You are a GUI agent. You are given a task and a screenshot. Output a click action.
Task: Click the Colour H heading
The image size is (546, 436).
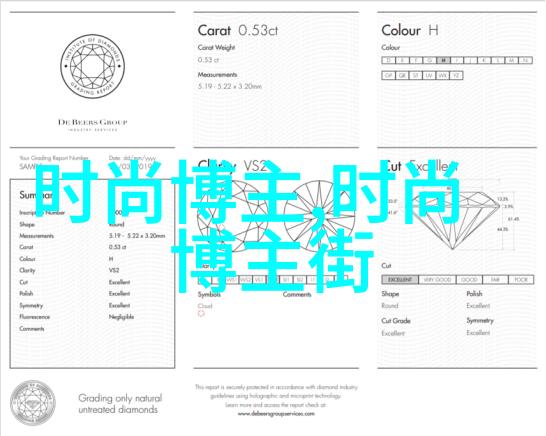(410, 31)
